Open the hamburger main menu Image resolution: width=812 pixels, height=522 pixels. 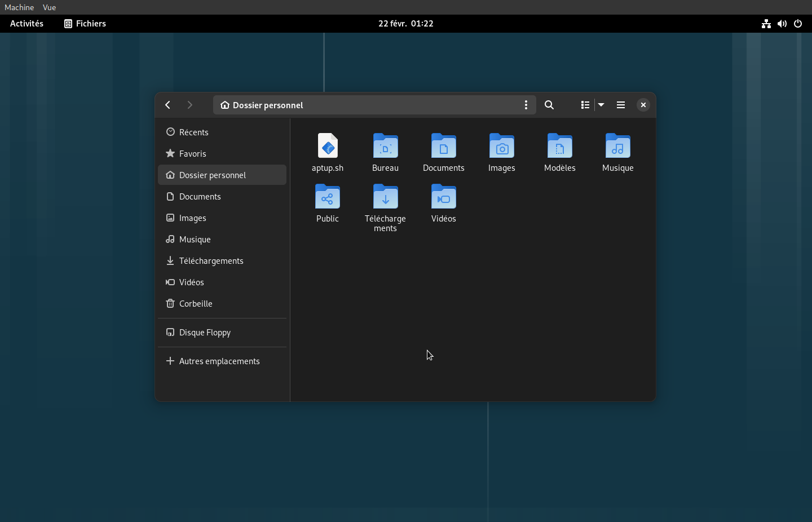pos(621,105)
